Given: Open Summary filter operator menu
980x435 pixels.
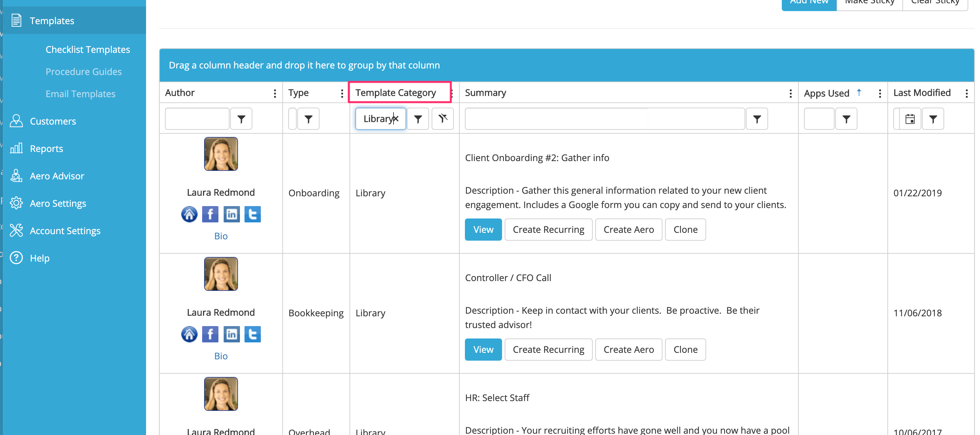Looking at the screenshot, I should coord(757,119).
